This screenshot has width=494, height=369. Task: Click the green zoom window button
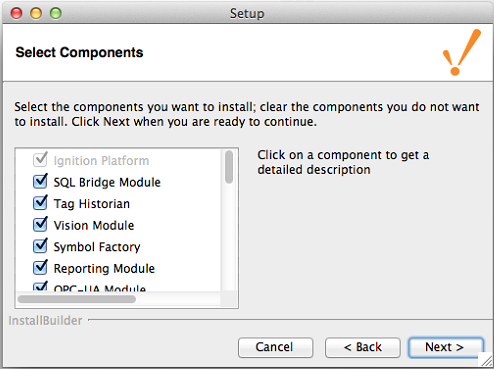(56, 13)
